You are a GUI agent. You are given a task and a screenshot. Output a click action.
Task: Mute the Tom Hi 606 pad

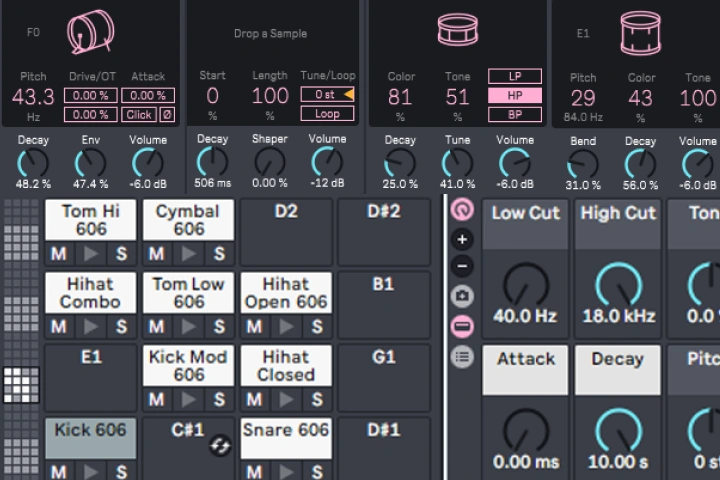(58, 254)
